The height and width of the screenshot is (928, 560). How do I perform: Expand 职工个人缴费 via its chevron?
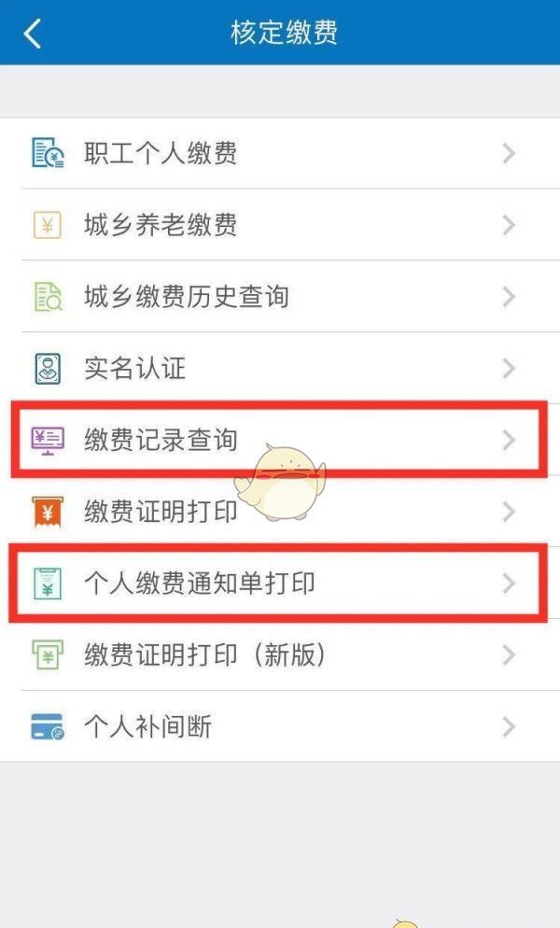pos(509,153)
